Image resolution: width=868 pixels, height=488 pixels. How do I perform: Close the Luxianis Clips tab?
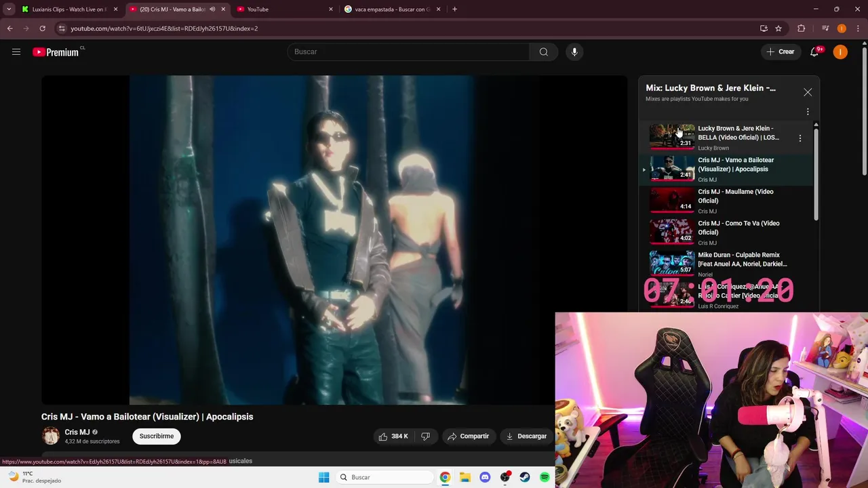pos(115,9)
